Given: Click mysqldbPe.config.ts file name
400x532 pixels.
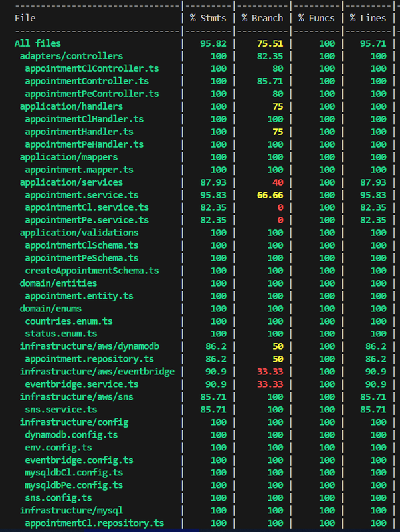Looking at the screenshot, I should pyautogui.click(x=74, y=485).
